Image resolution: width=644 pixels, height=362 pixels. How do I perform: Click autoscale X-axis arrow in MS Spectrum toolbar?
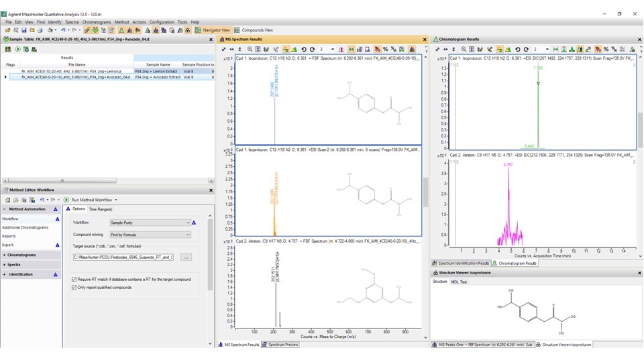coord(232,49)
